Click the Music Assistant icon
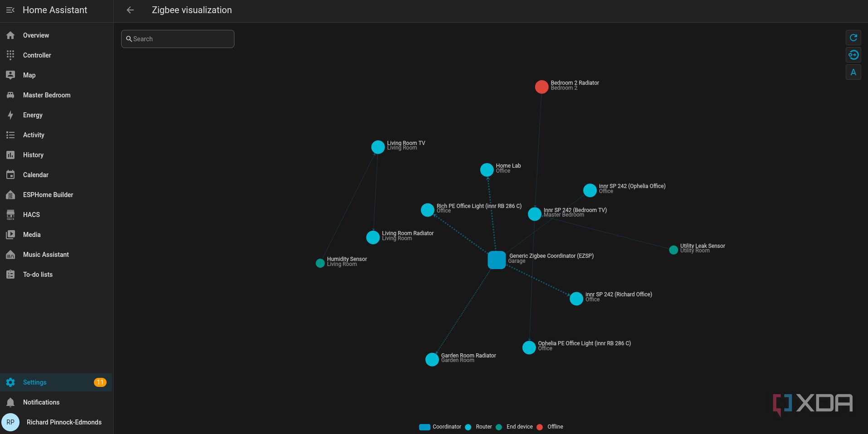The width and height of the screenshot is (868, 434). (x=10, y=255)
